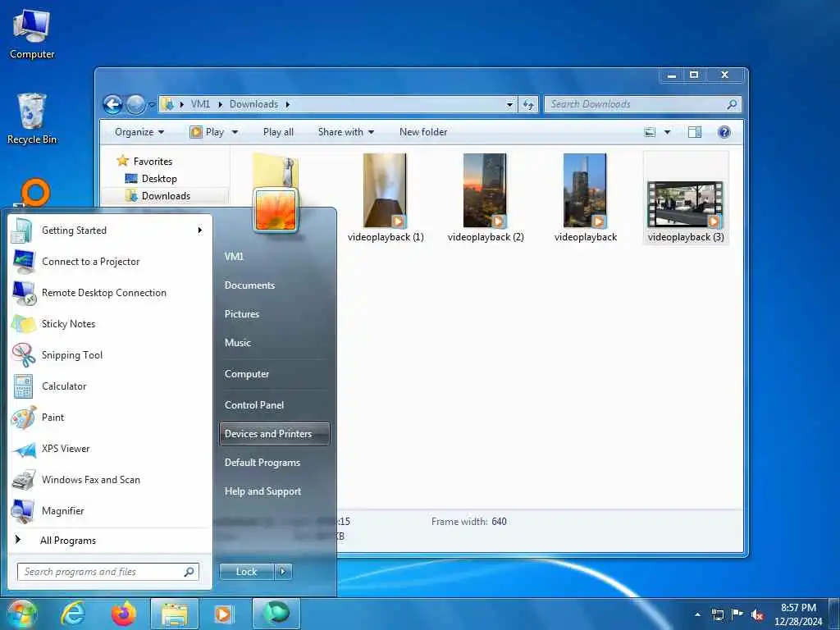Viewport: 840px width, 630px height.
Task: Open Windows Fax and Scan
Action: (x=109, y=479)
